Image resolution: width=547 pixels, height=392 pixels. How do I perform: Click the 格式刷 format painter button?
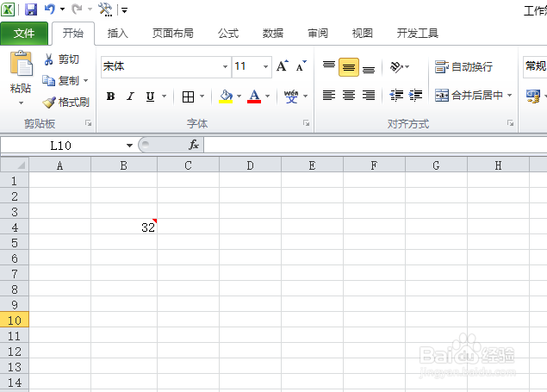66,103
